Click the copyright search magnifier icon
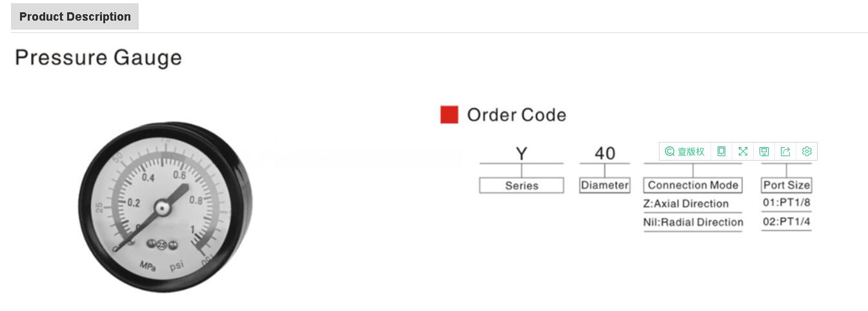The image size is (868, 311). click(670, 152)
